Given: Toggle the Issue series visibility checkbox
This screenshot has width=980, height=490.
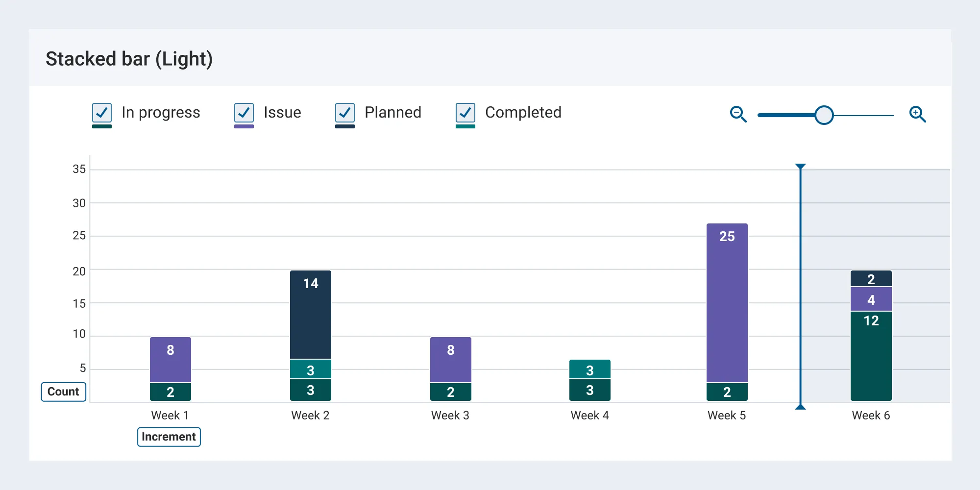Looking at the screenshot, I should point(244,113).
